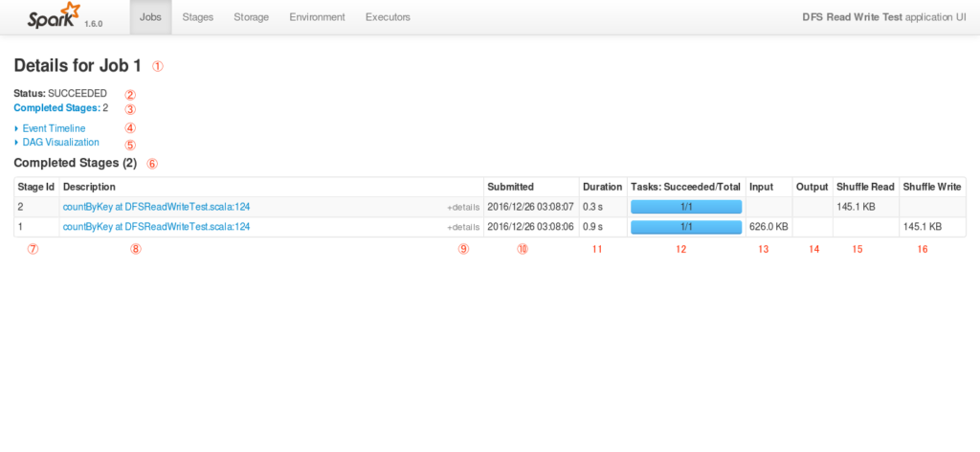980x452 pixels.
Task: Click the Output column header
Action: click(x=812, y=187)
